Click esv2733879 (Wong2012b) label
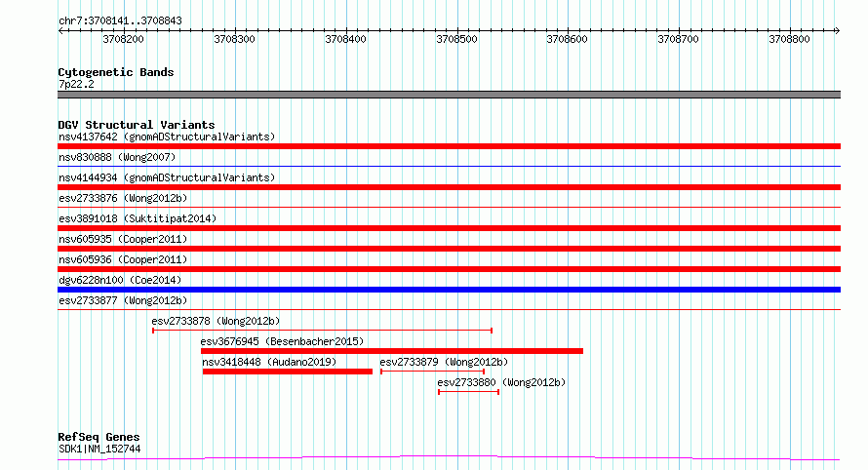Screen dimensions: 868x470 (x=444, y=362)
